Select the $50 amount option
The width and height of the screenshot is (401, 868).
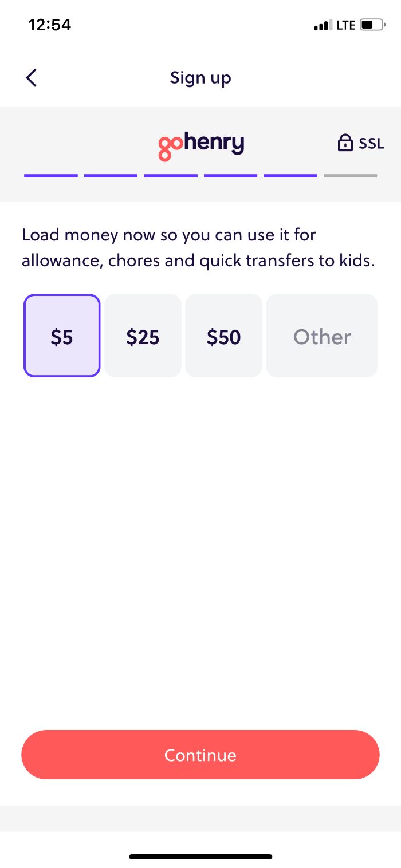tap(223, 336)
